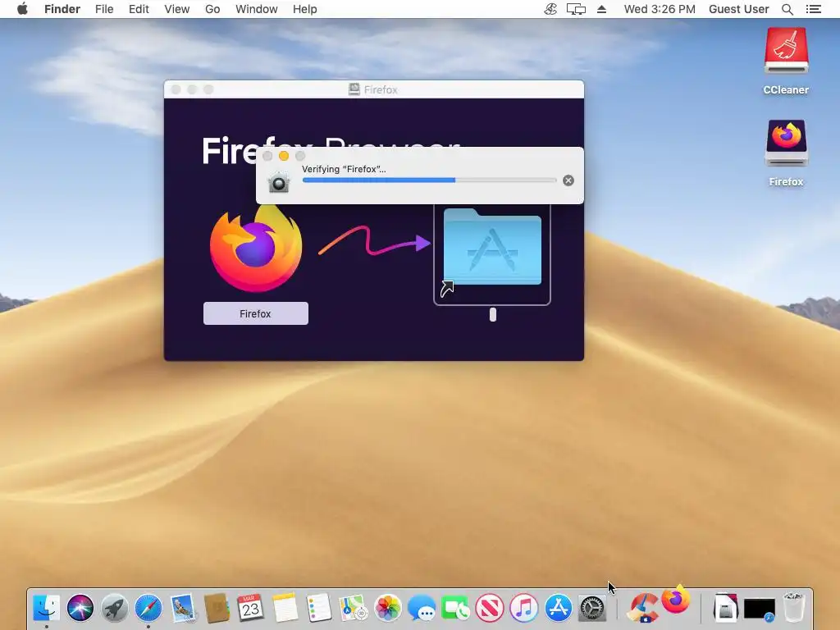Image resolution: width=840 pixels, height=630 pixels.
Task: Open Mail stamp icon in Dock
Action: coord(183,608)
